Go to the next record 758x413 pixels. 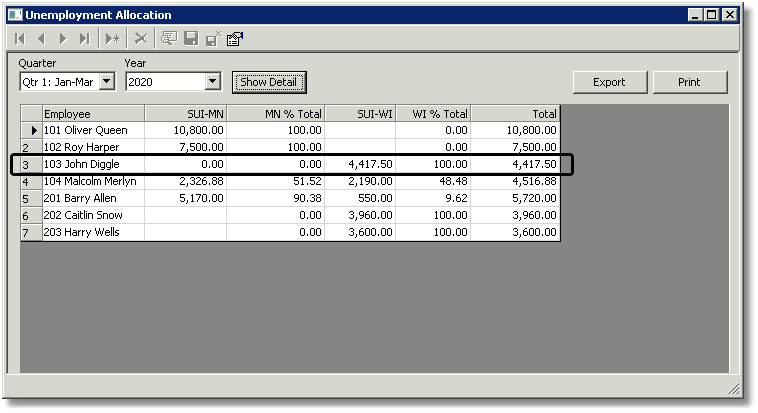click(x=63, y=39)
